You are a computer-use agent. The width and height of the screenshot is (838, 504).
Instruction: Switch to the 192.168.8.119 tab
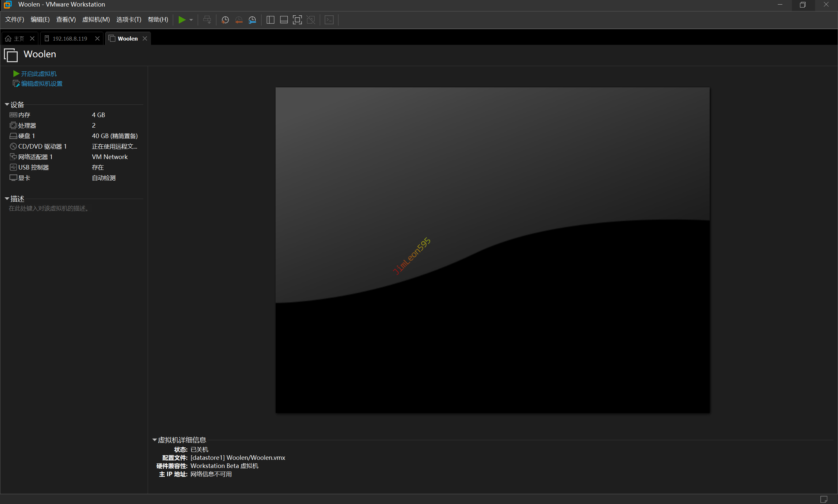[x=70, y=39]
